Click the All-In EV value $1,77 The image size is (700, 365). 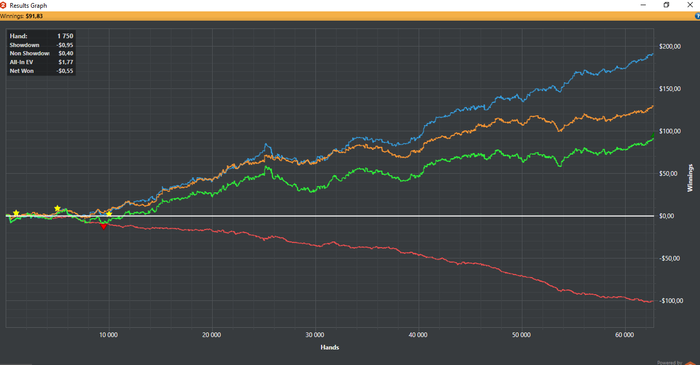pyautogui.click(x=66, y=62)
